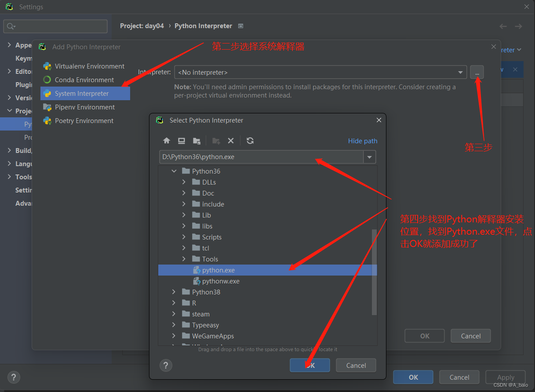Open the Interpreter combo box dropdown arrow
The height and width of the screenshot is (392, 535).
460,72
